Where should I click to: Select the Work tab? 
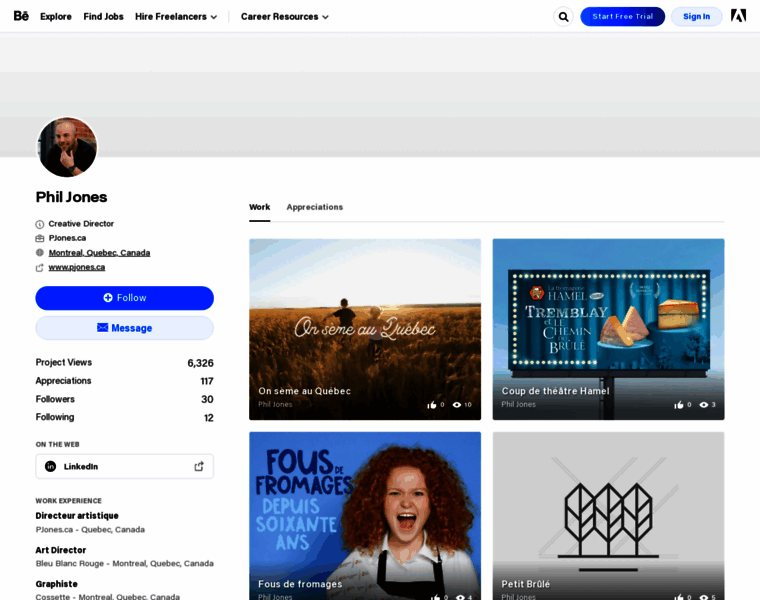coord(259,207)
